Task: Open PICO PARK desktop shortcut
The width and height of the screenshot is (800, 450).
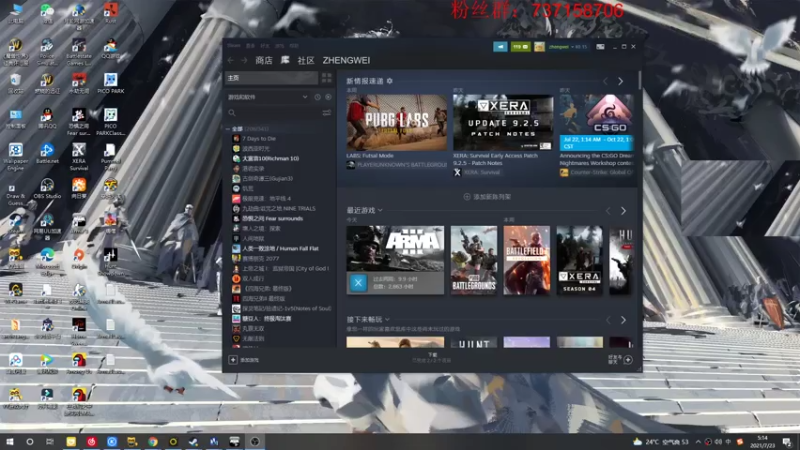Action: 110,83
